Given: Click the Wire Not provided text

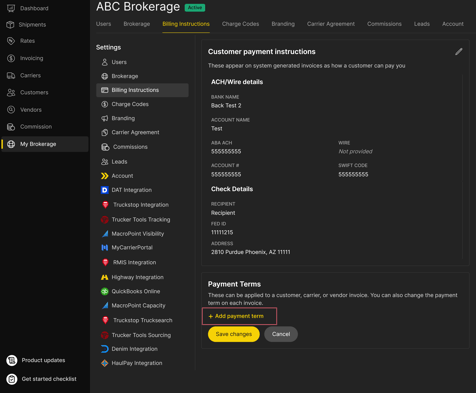Looking at the screenshot, I should pyautogui.click(x=355, y=152).
